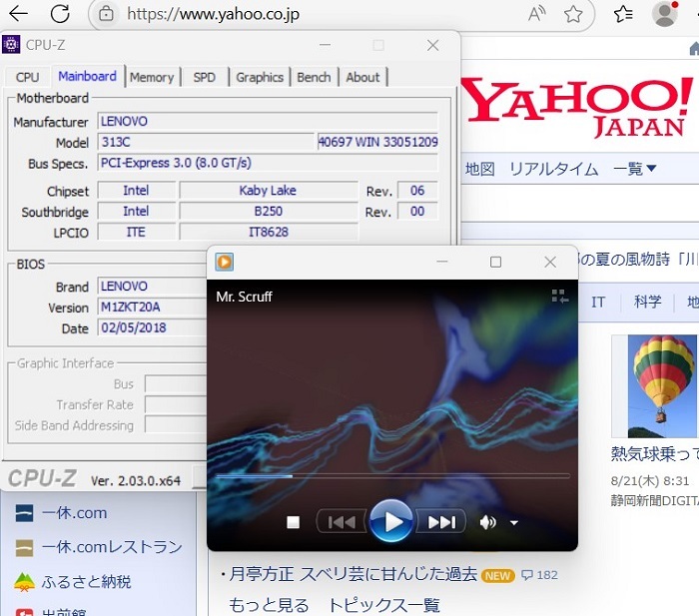
Task: Maximize the media player window
Action: pyautogui.click(x=495, y=262)
